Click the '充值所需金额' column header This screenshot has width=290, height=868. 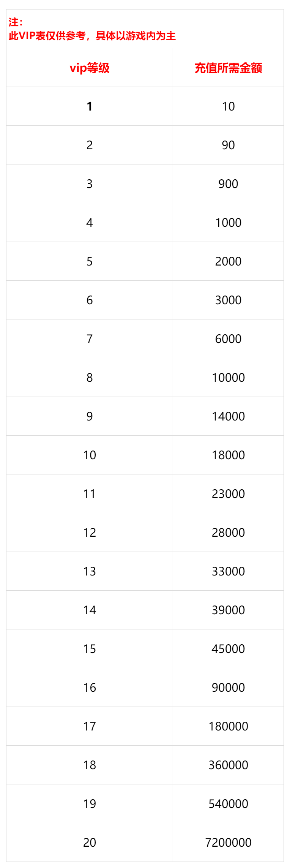[228, 68]
